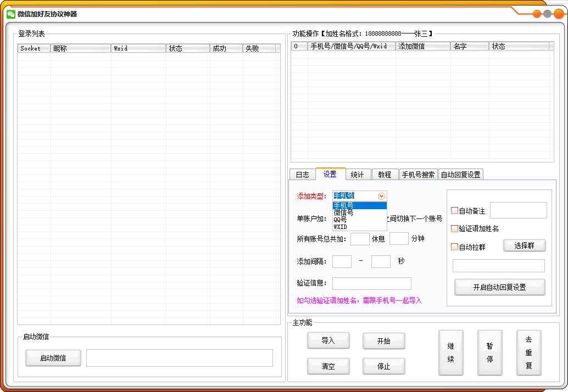Image resolution: width=568 pixels, height=392 pixels.
Task: Click the 名字 column header
Action: click(x=470, y=46)
